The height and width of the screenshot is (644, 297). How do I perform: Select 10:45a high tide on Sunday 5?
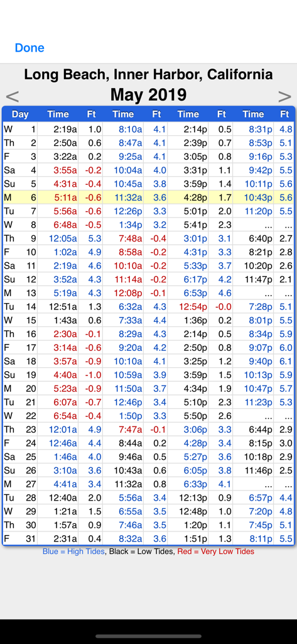click(128, 184)
